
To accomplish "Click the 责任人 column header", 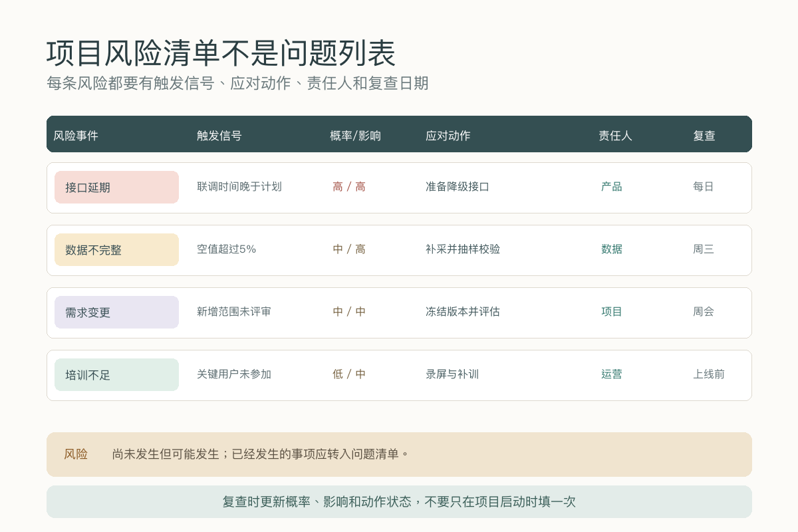I will (x=615, y=136).
